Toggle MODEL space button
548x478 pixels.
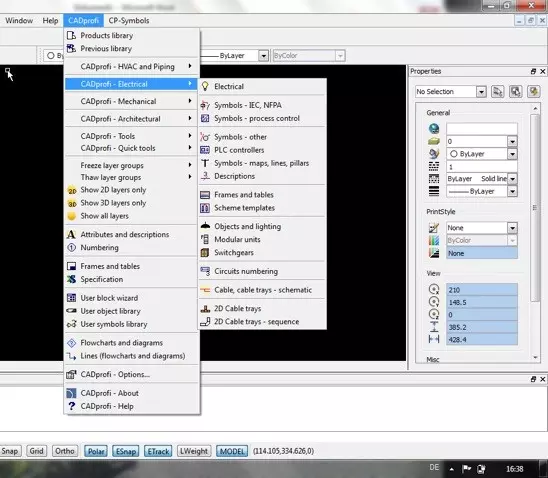tap(232, 451)
